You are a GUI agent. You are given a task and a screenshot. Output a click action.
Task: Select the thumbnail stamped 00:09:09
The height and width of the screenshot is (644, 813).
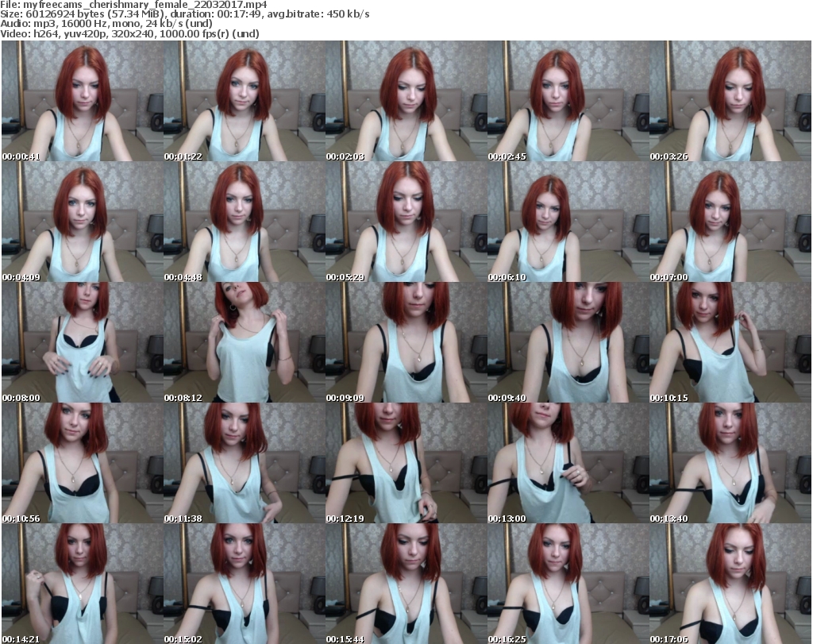coord(406,342)
